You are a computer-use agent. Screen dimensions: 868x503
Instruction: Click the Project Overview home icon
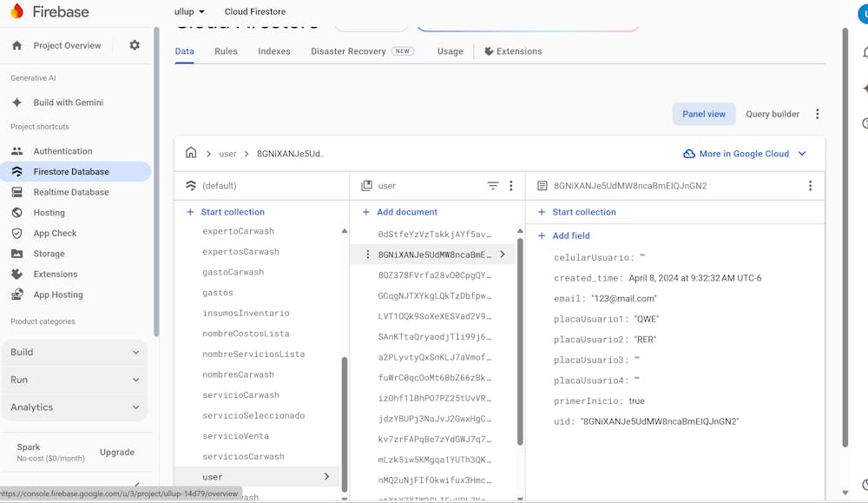[17, 45]
